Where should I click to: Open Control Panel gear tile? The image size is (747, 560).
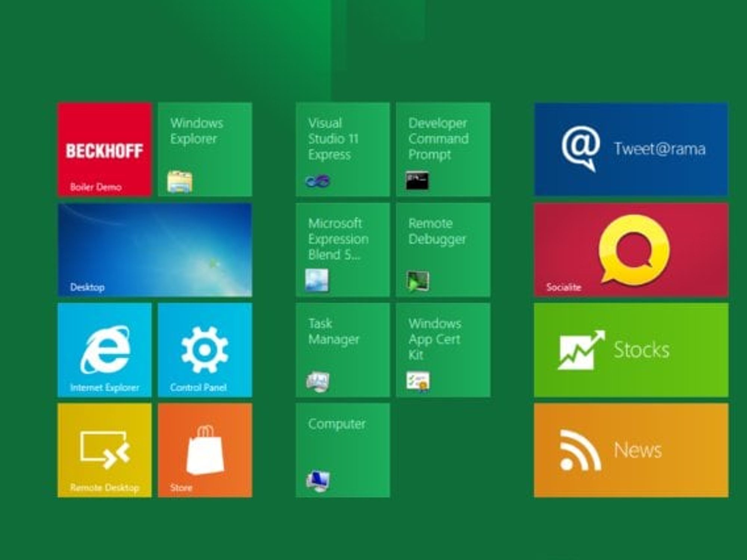[205, 350]
